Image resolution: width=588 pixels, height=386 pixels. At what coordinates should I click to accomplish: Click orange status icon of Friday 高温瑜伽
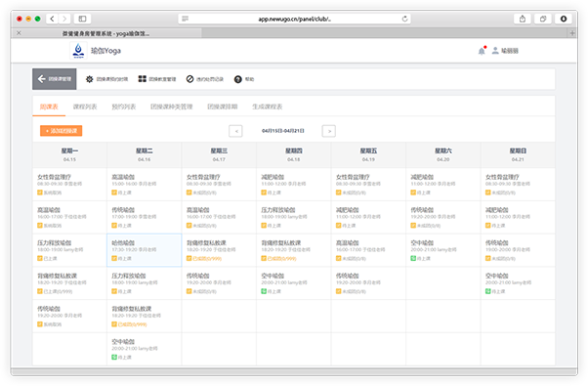pos(338,258)
